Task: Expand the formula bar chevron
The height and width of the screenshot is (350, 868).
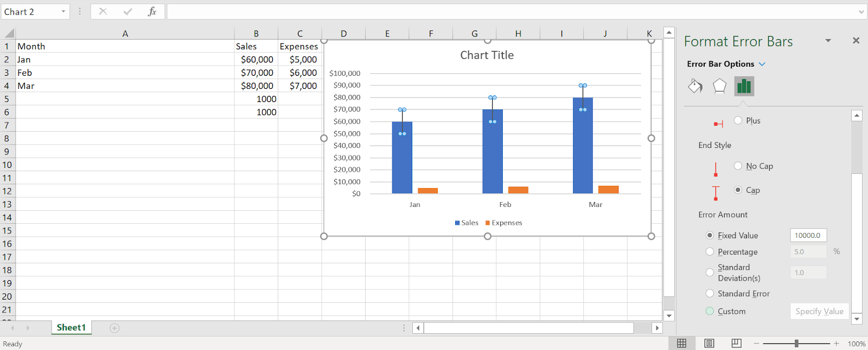Action: click(x=861, y=11)
